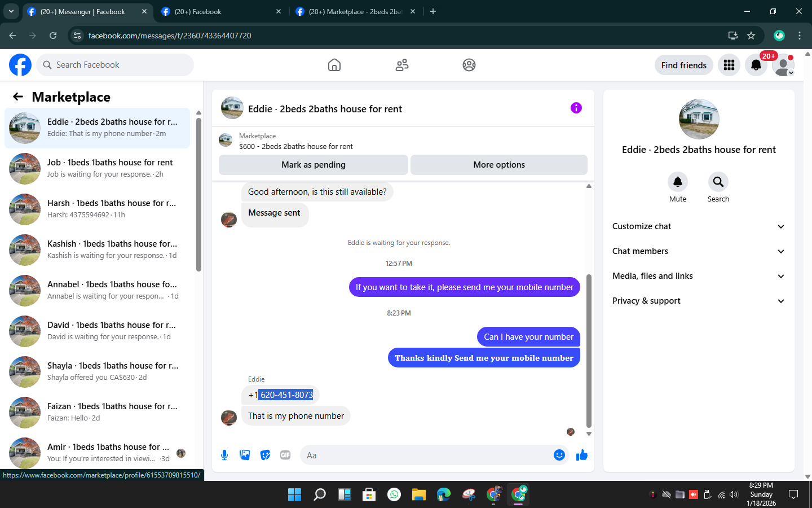
Task: Open the taskbar volume control
Action: [x=734, y=494]
